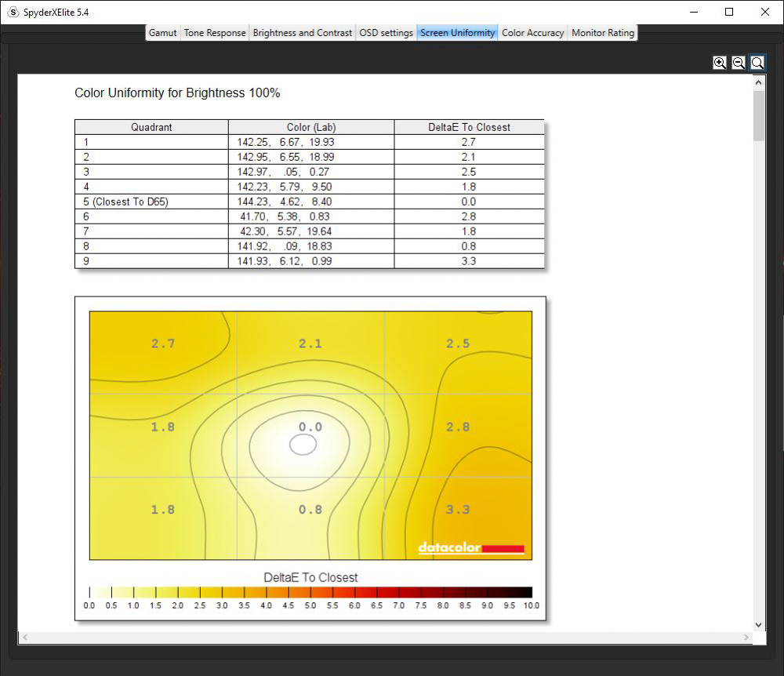Zoom out with the minus magnifier icon
Viewport: 784px width, 676px height.
coord(739,63)
